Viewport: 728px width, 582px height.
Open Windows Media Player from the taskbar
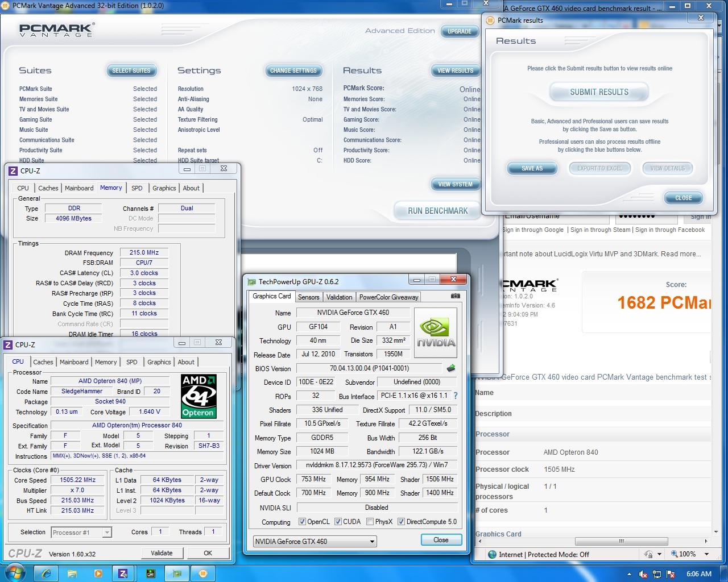click(98, 573)
